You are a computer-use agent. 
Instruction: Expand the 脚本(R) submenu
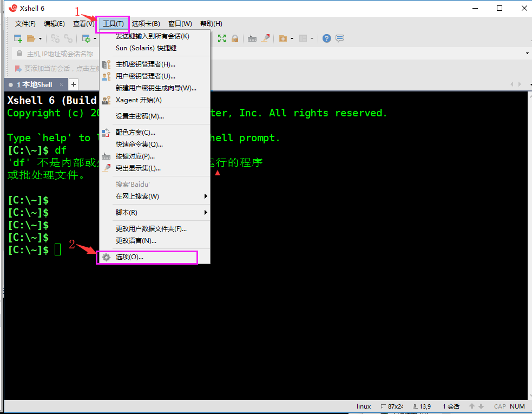[x=155, y=213]
